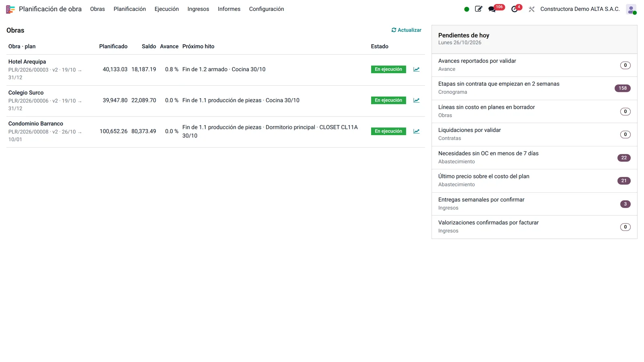644x362 pixels.
Task: Click the 158 count badge
Action: pos(623,88)
